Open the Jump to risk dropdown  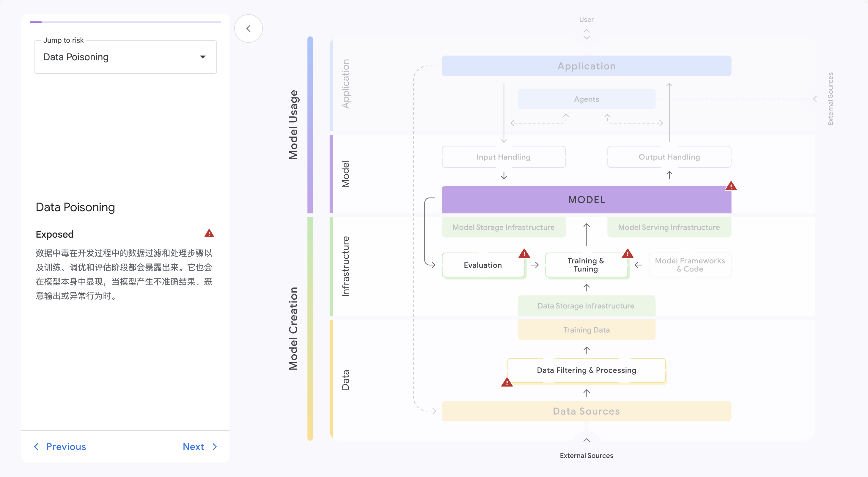coord(125,57)
